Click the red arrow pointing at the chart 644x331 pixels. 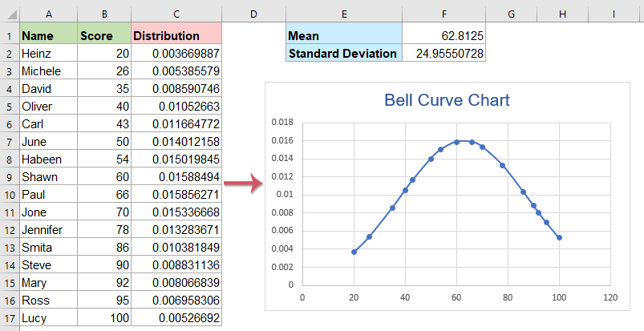[x=243, y=185]
